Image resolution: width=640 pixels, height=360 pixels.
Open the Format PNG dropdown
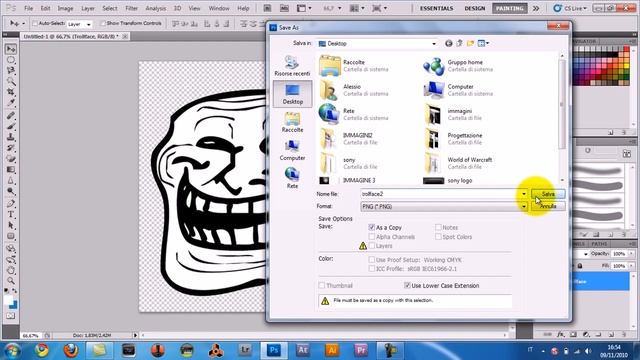click(524, 207)
